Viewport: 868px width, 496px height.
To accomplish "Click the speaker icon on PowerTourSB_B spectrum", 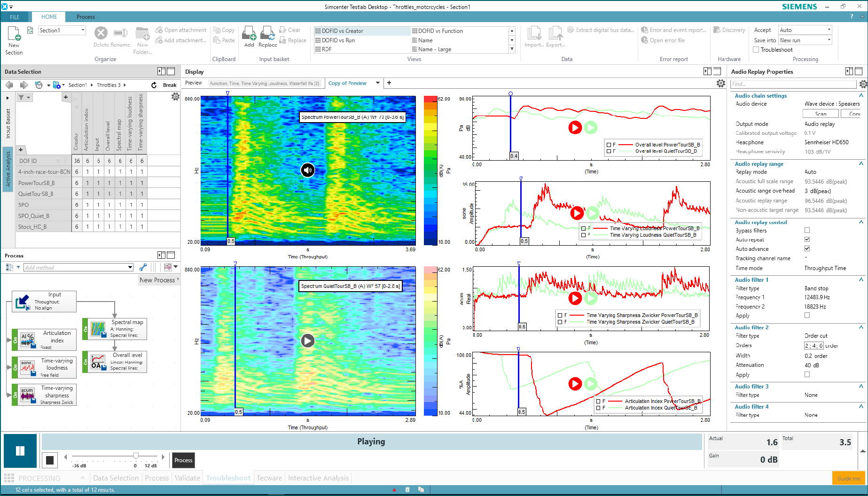I will click(x=307, y=170).
